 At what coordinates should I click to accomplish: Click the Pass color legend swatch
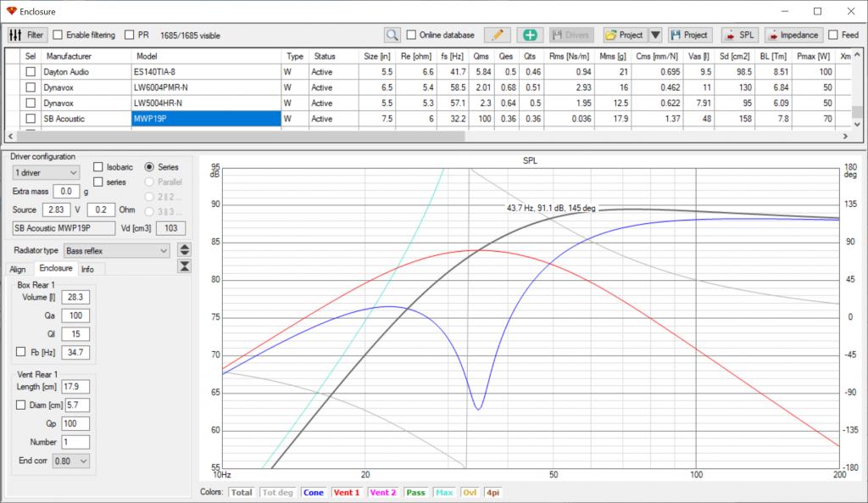click(x=415, y=493)
